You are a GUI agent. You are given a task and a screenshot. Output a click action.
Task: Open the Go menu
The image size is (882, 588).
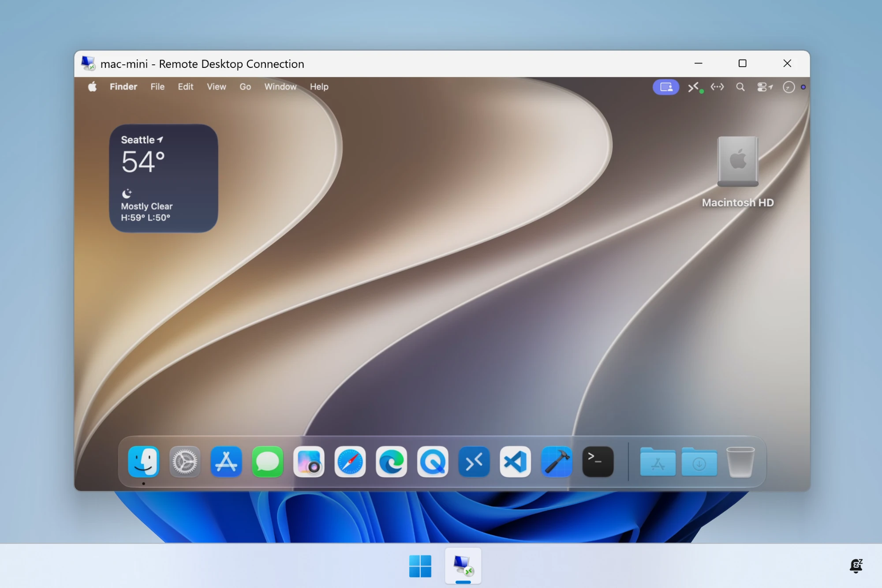point(245,87)
